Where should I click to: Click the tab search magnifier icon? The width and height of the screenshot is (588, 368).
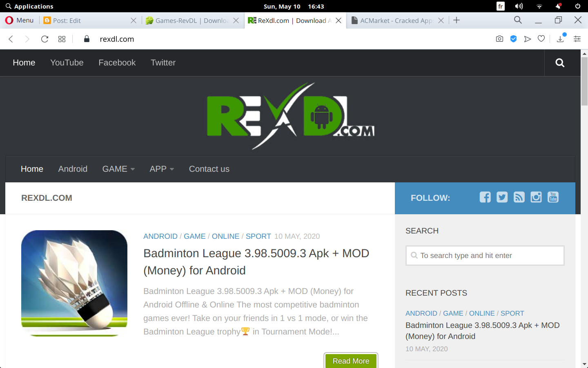(518, 20)
